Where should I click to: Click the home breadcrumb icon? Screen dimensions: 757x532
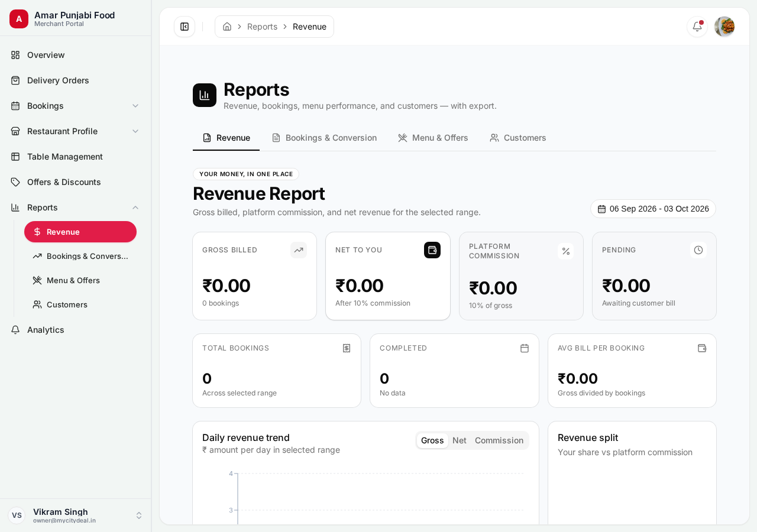click(227, 27)
